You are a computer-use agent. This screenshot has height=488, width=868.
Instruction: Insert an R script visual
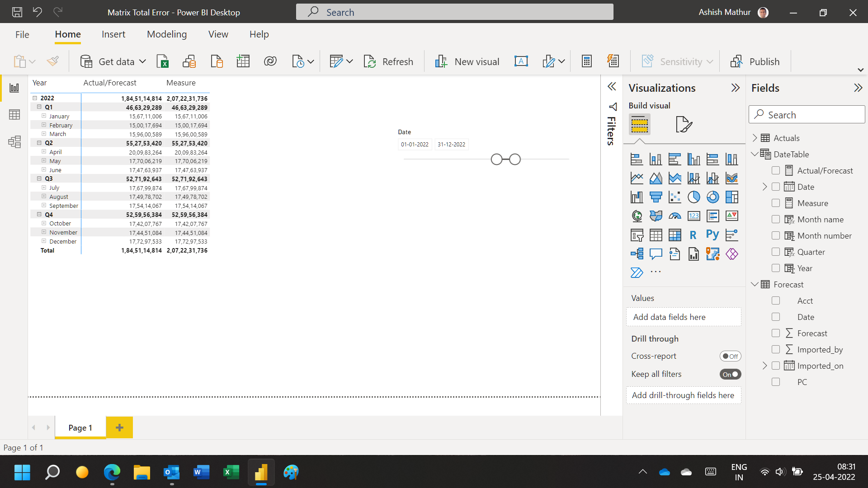tap(693, 235)
